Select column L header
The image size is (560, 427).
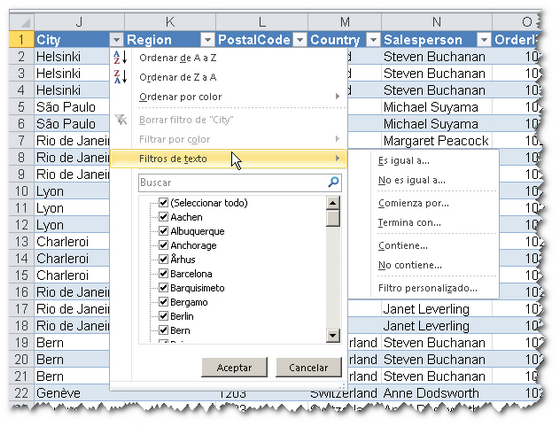click(262, 22)
